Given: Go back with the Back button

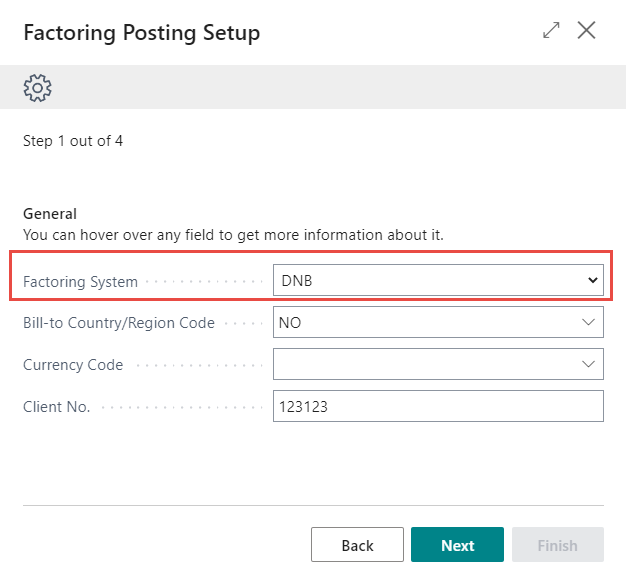Looking at the screenshot, I should tap(357, 545).
